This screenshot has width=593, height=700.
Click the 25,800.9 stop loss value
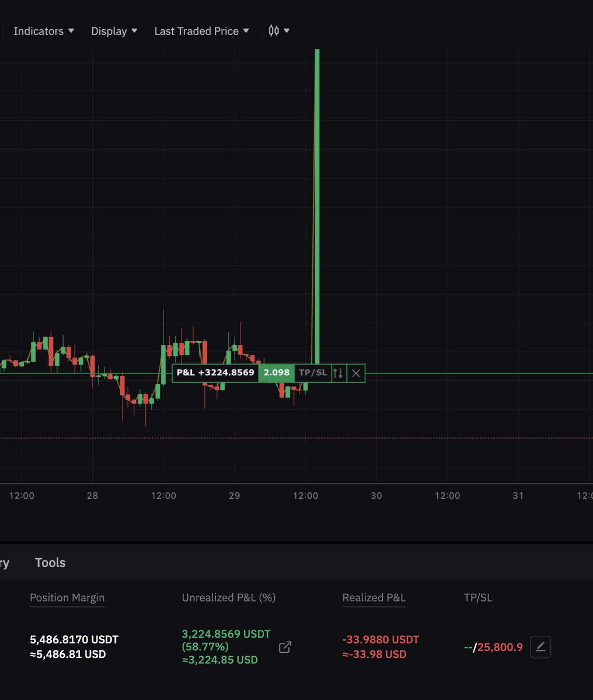point(500,647)
